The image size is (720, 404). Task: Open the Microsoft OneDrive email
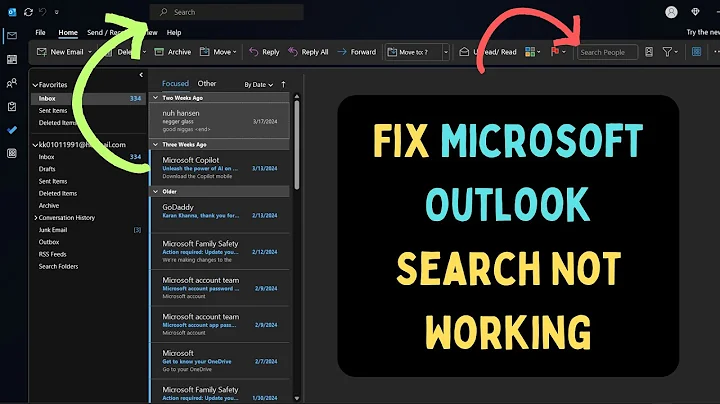coord(219,361)
